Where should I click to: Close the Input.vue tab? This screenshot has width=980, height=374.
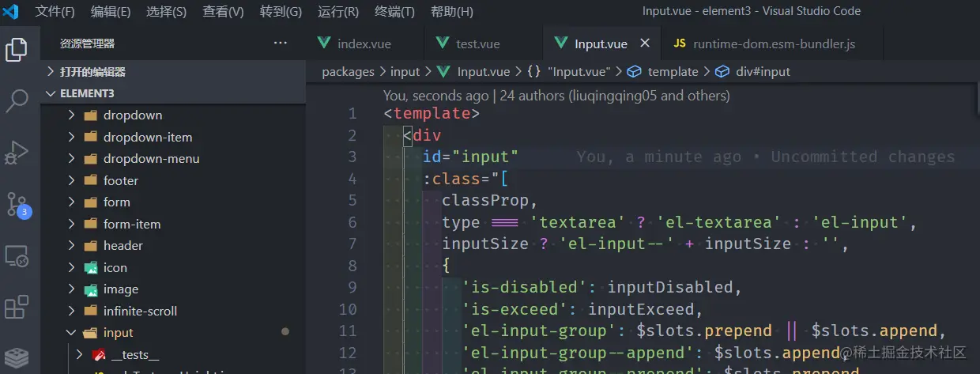pos(645,43)
